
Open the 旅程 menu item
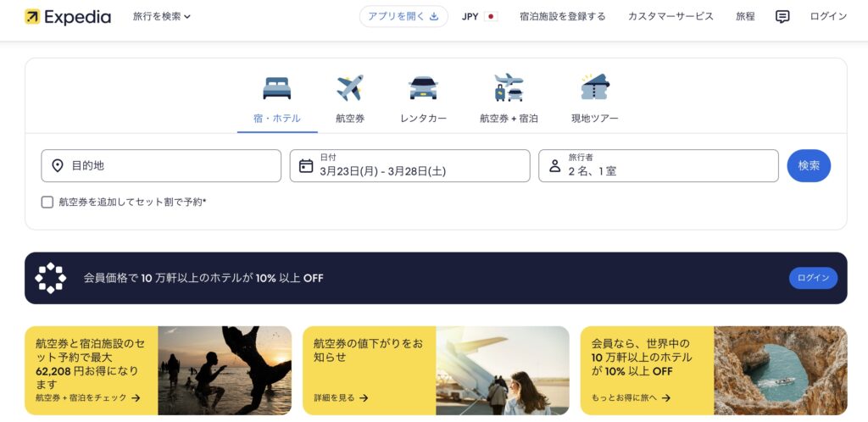click(x=745, y=17)
